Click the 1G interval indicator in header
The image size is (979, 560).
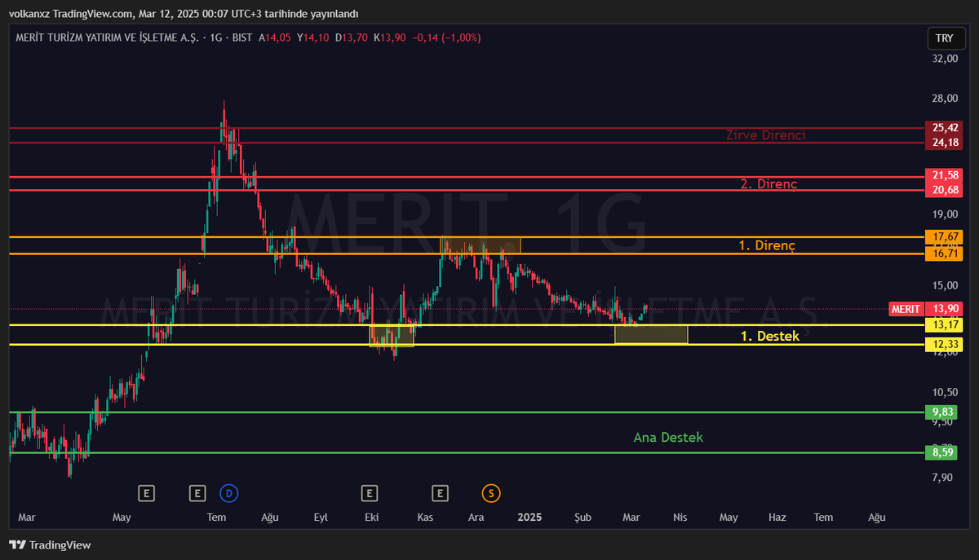[x=215, y=37]
